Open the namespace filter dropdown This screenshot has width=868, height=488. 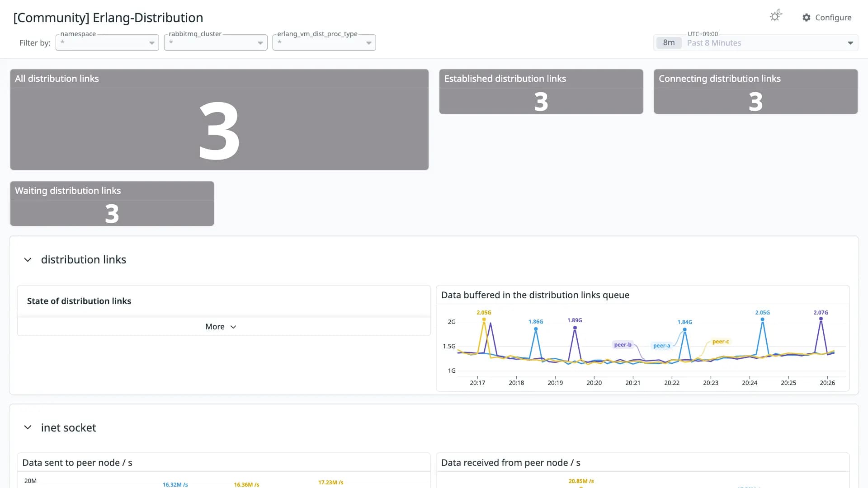107,42
